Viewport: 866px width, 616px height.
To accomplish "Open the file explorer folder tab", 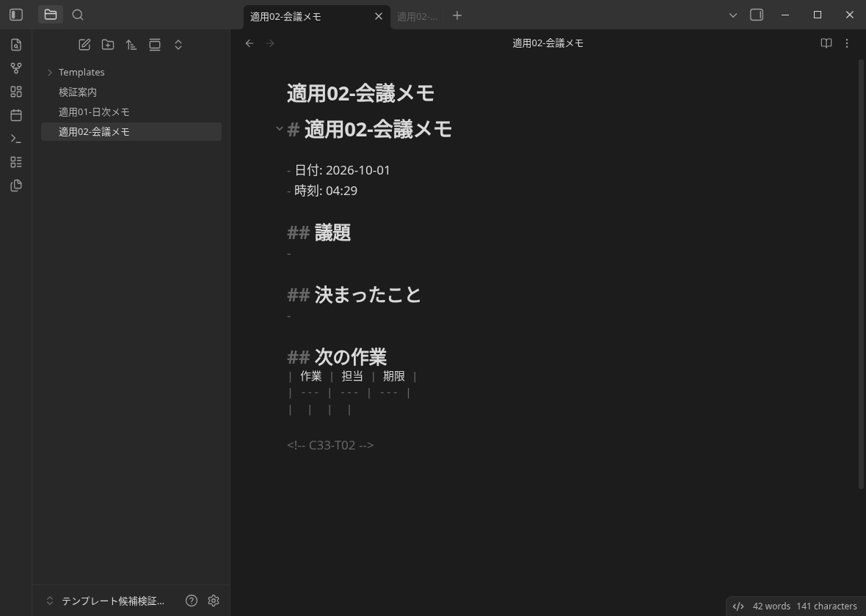I will (x=50, y=15).
